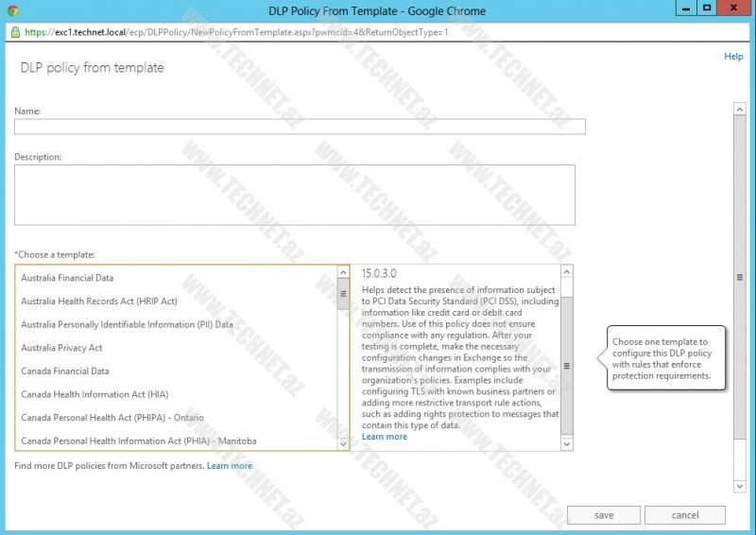
Task: Open the Help link
Action: [x=733, y=57]
